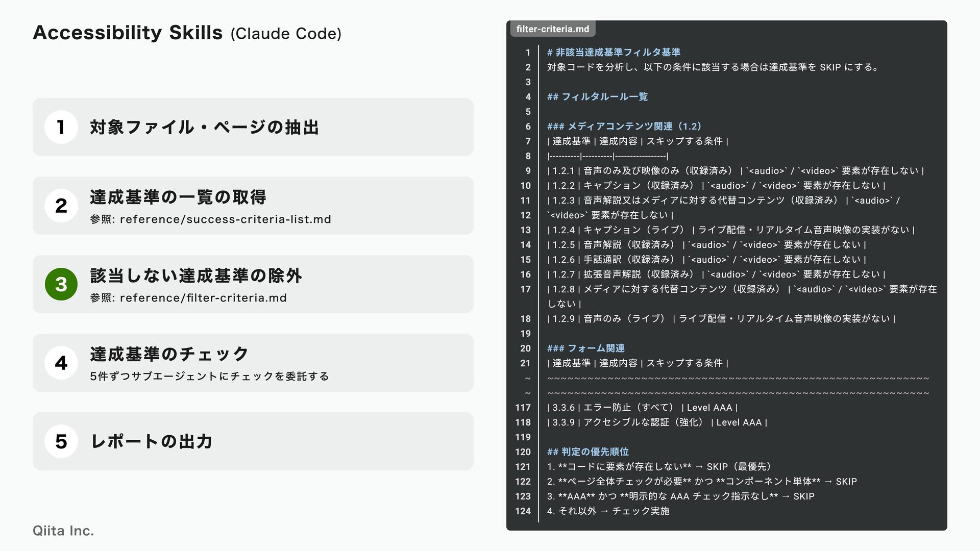
Task: Click the 対象ファイル・ページの抽出 step card
Action: [253, 127]
